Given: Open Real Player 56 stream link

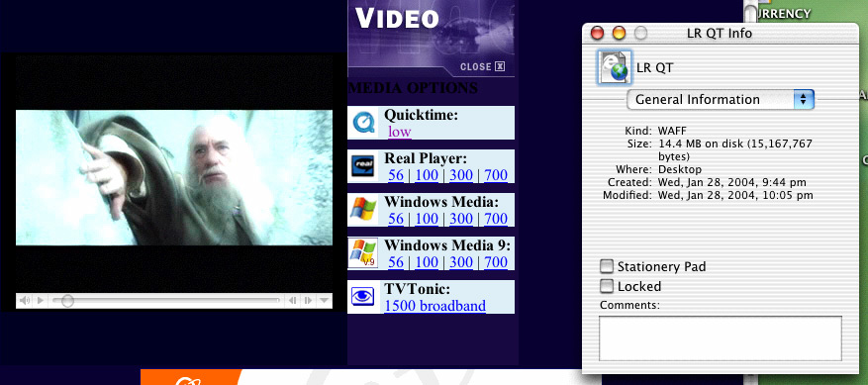Looking at the screenshot, I should pos(396,175).
